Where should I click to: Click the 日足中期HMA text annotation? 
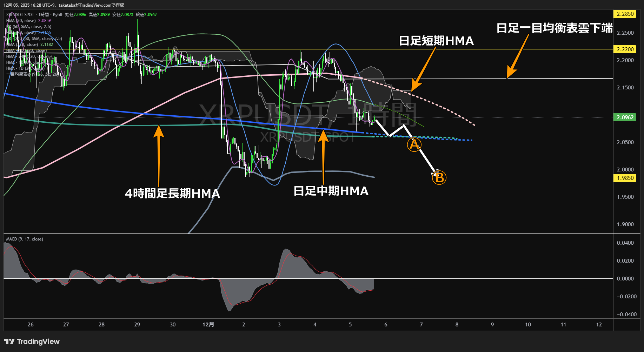[331, 191]
